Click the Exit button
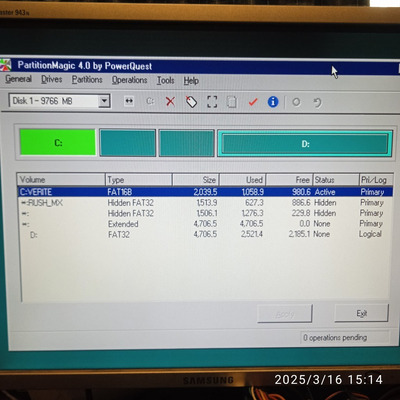Viewport: 400px width, 400px height. tap(362, 313)
